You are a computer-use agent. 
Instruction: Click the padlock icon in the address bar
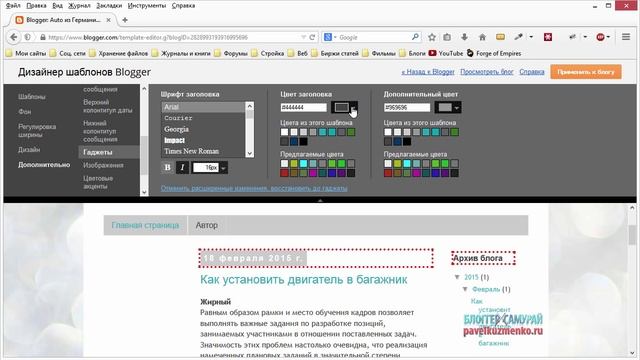[x=42, y=37]
